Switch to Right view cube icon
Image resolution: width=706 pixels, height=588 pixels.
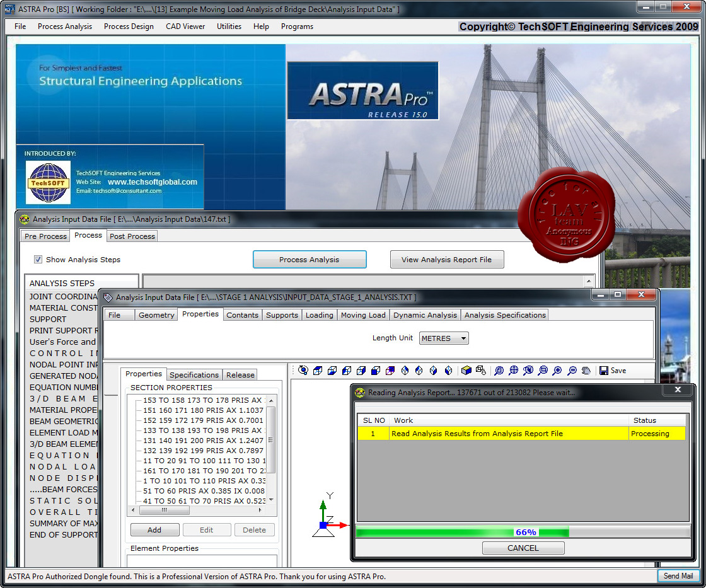(361, 370)
